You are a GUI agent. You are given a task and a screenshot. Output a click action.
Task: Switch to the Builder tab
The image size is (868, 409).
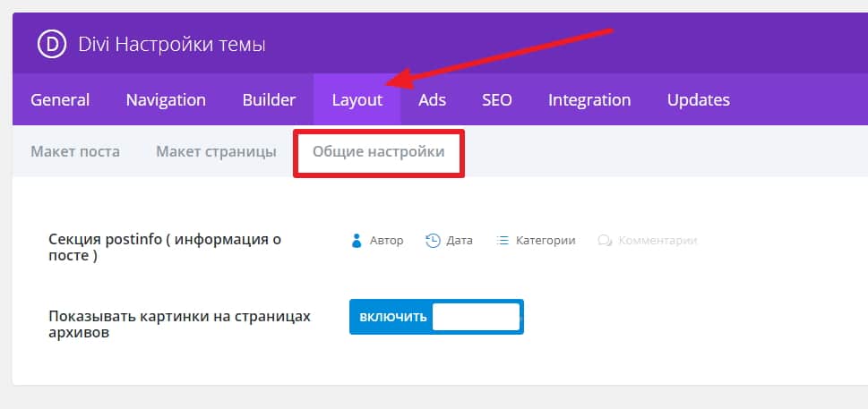(269, 100)
